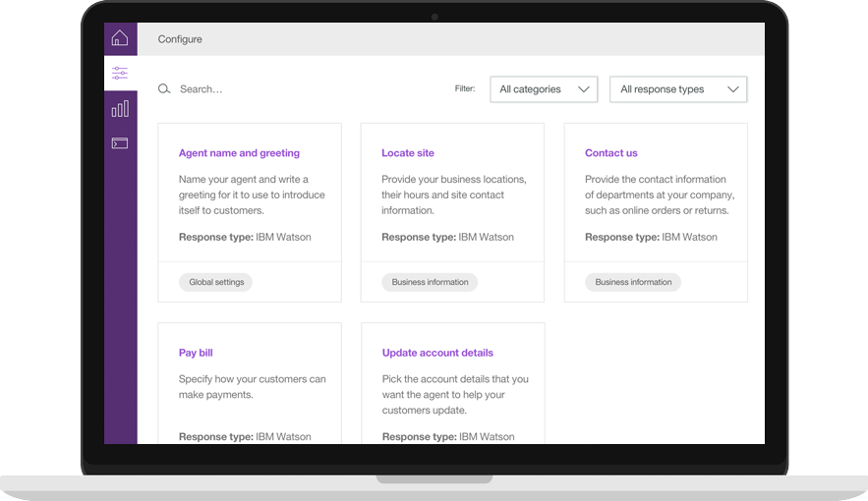Open the Contact us link
The height and width of the screenshot is (501, 868).
pyautogui.click(x=611, y=152)
